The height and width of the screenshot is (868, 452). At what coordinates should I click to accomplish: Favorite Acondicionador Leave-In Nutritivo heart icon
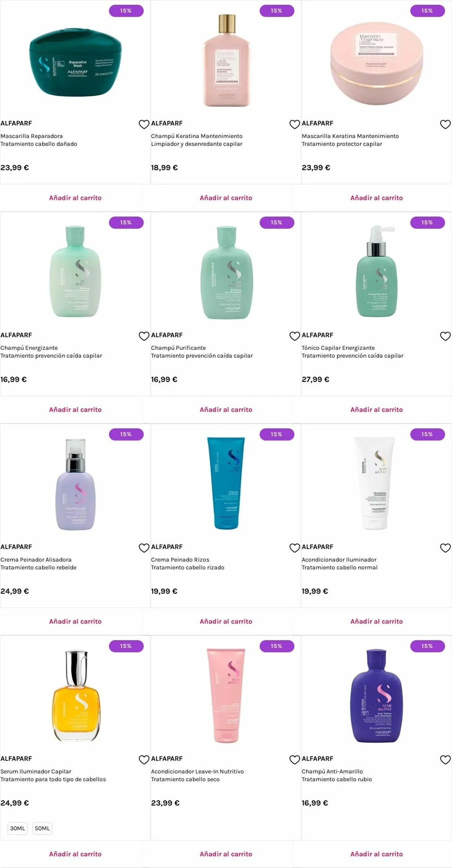coord(295,760)
